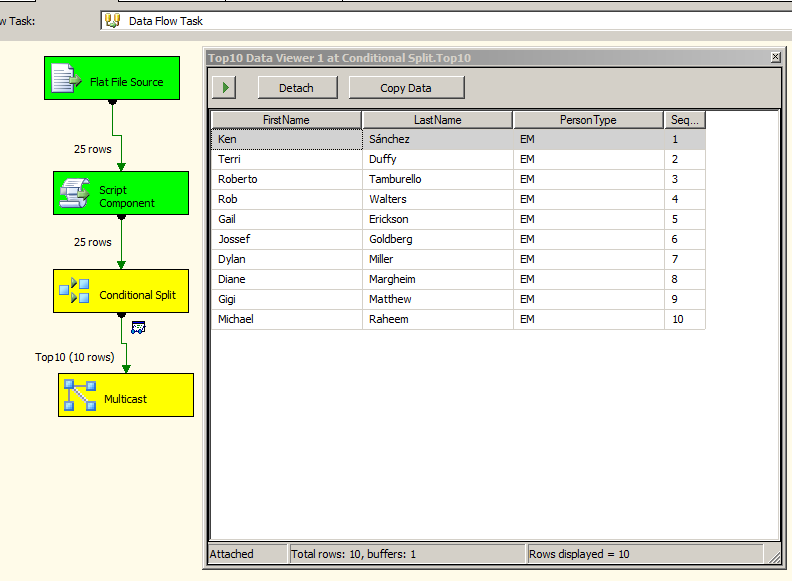Click the Flat File Source component icon
This screenshot has height=581, width=792.
67,78
